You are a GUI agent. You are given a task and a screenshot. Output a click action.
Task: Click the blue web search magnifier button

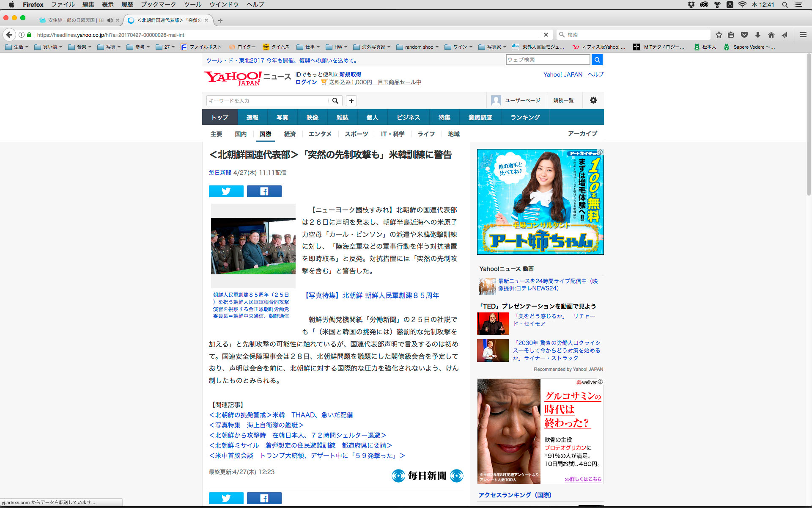click(597, 60)
